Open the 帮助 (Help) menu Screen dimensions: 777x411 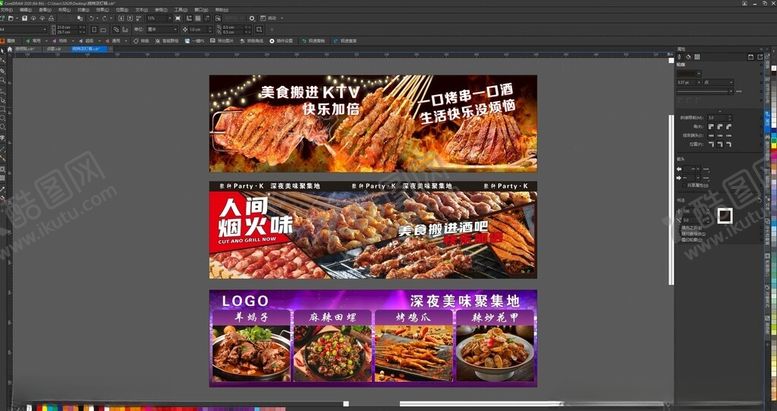[x=222, y=10]
